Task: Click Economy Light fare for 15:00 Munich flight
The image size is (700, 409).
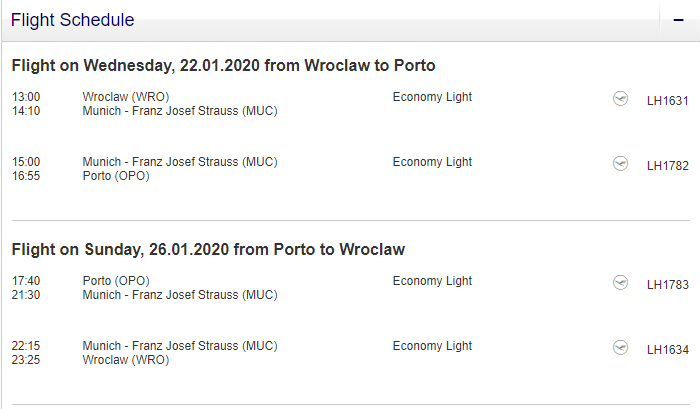Action: click(x=432, y=162)
